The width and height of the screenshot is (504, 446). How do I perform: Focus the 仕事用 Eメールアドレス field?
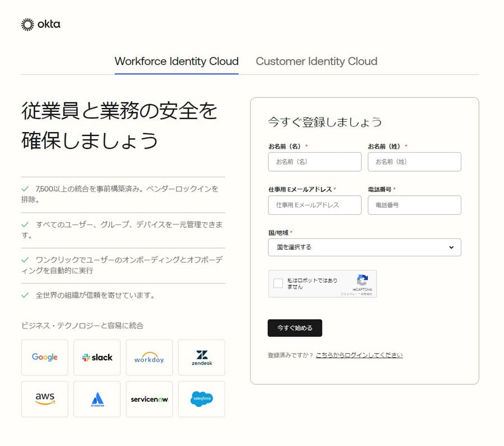point(315,205)
